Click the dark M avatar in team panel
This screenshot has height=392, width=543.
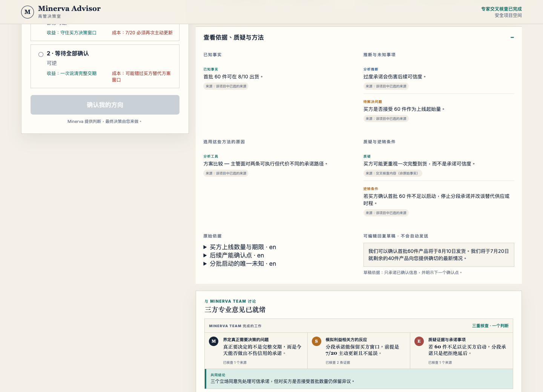214,341
